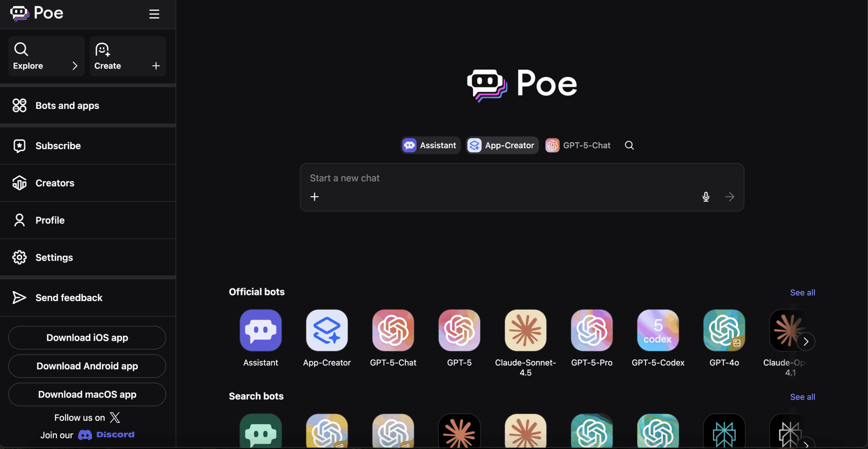
Task: Click the send arrow icon
Action: pyautogui.click(x=730, y=197)
